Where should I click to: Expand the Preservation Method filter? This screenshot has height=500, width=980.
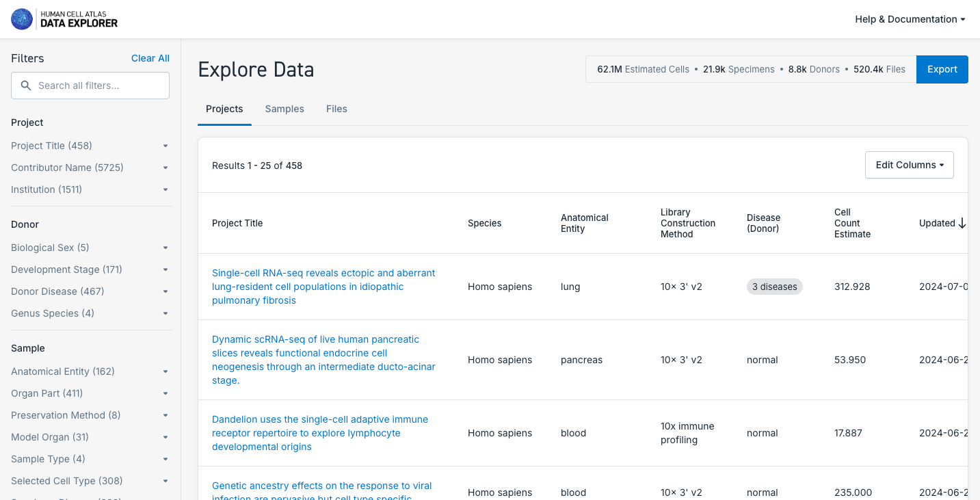90,415
